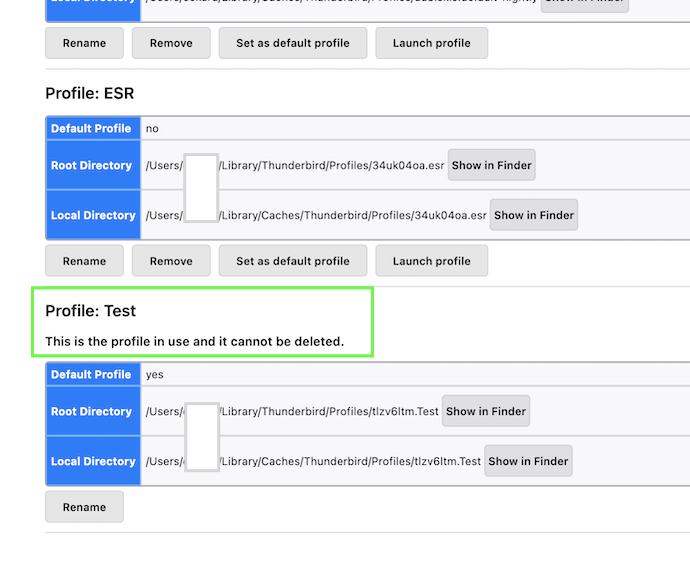Show Test root directory in Finder
The width and height of the screenshot is (690, 561).
tap(485, 411)
